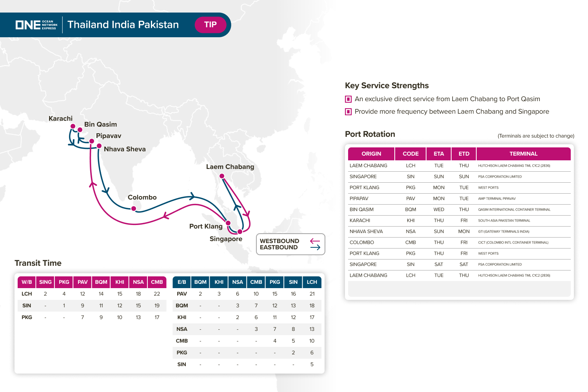Click the ONE Ocean Network Express logo
Image resolution: width=588 pixels, height=392 pixels.
pyautogui.click(x=36, y=25)
